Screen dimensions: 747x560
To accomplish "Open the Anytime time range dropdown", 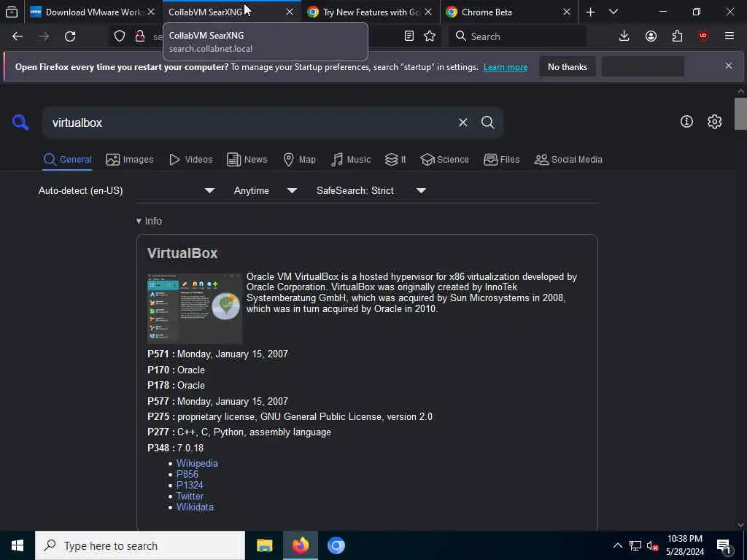I will (266, 190).
